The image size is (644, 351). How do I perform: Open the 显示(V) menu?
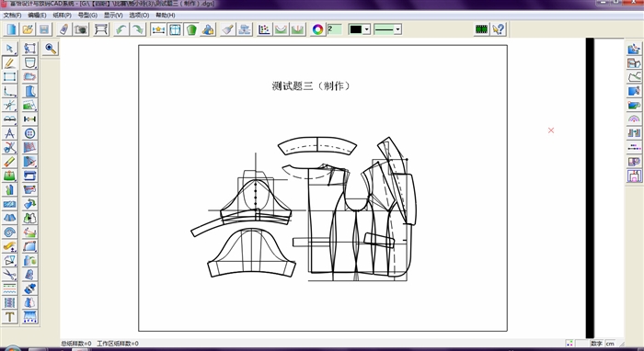point(113,16)
